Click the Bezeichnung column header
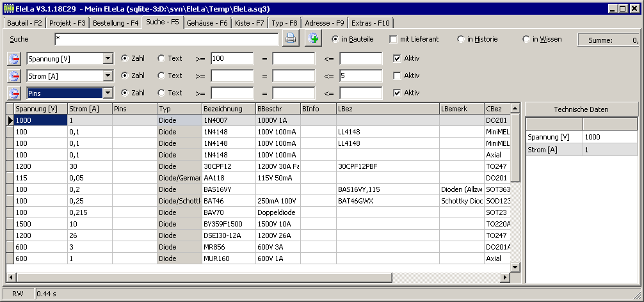This screenshot has height=302, width=644. [229, 109]
